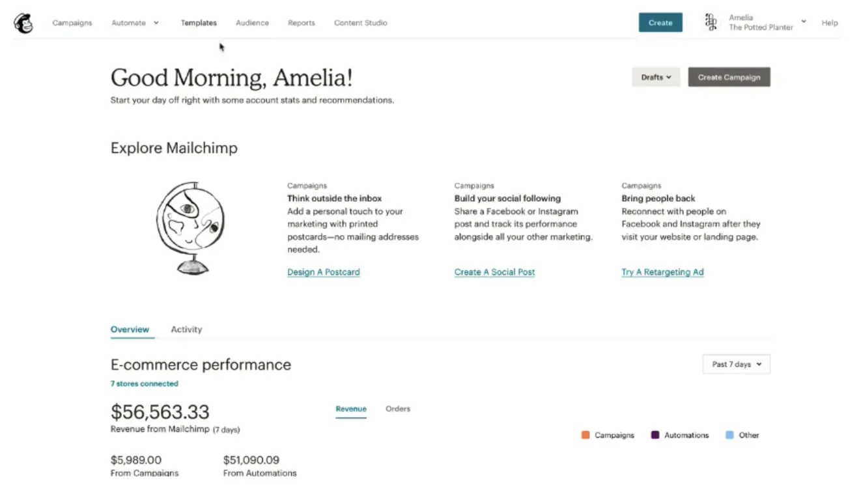Screen dimensions: 861x504
Task: Click the Create Campaign button
Action: [729, 77]
